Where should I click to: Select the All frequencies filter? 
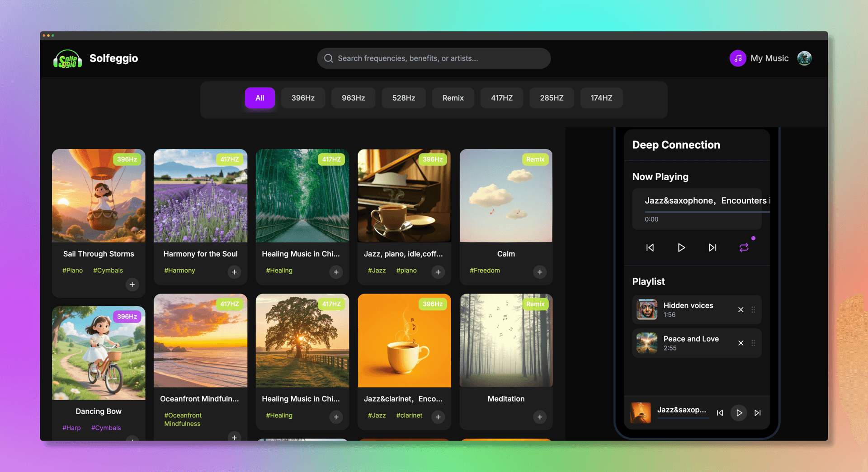pyautogui.click(x=259, y=98)
